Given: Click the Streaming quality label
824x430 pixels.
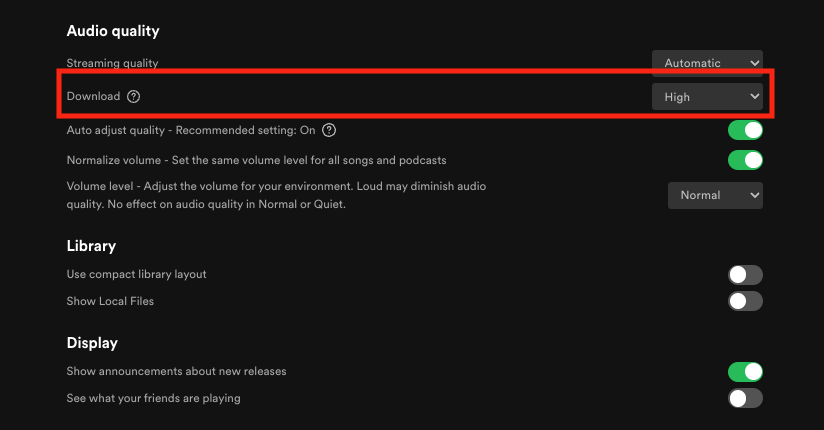Looking at the screenshot, I should pos(112,63).
